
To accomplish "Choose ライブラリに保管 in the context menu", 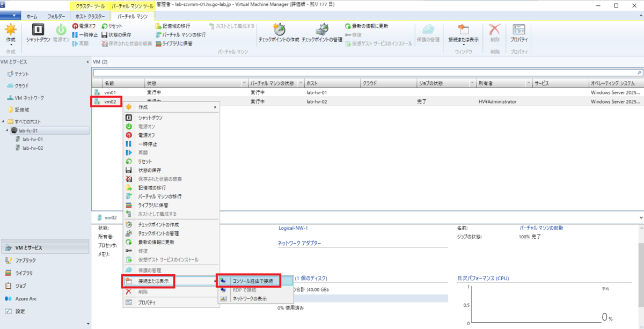I will coord(153,205).
